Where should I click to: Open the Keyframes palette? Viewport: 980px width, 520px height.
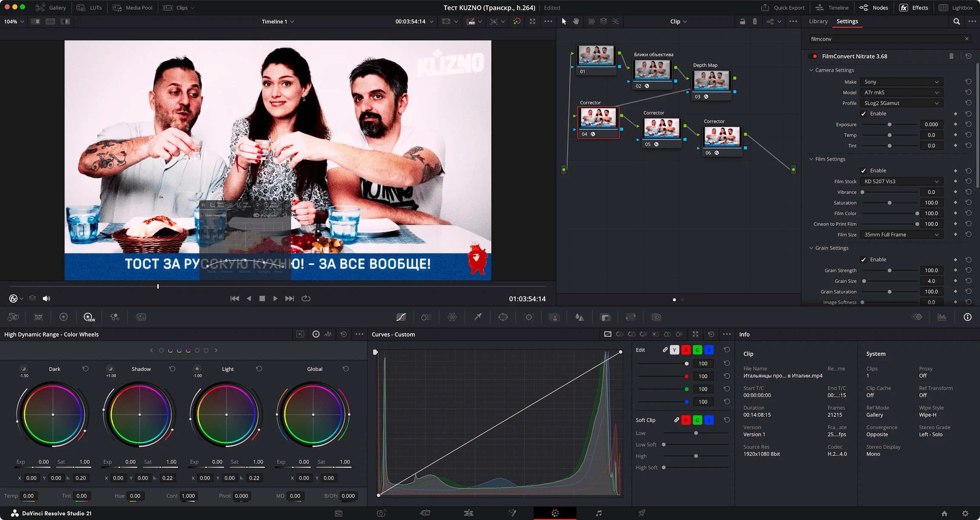tap(917, 317)
